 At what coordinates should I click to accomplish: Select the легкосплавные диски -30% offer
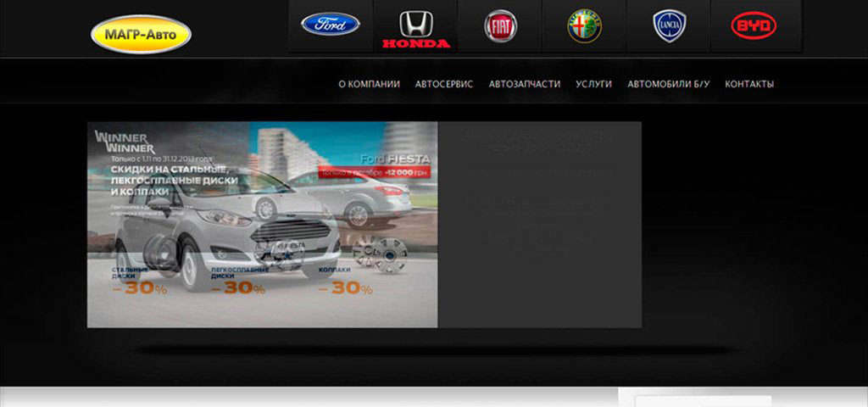(x=240, y=282)
